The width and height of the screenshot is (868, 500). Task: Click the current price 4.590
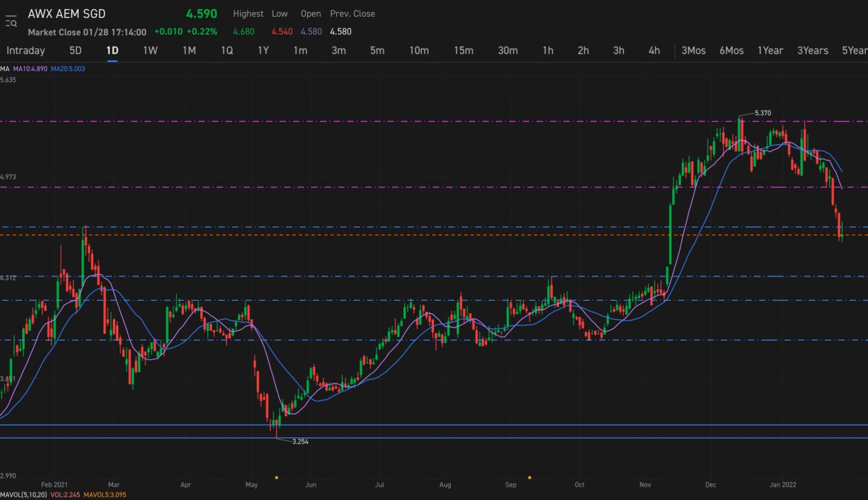(x=201, y=14)
